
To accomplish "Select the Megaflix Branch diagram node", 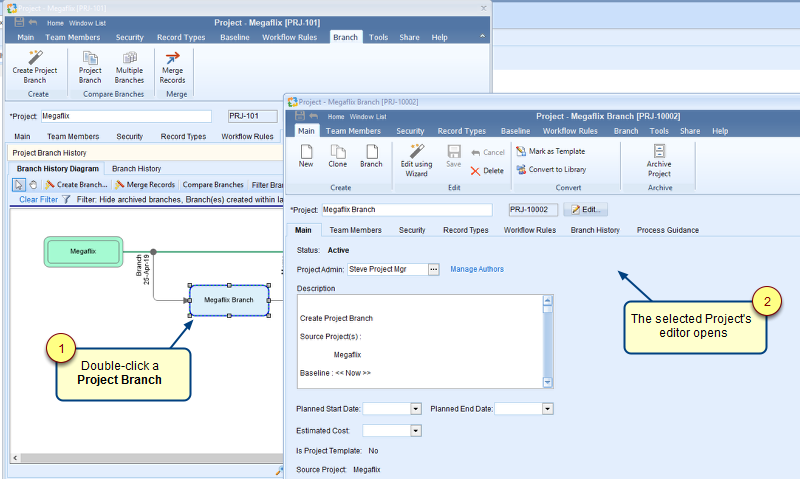I will [229, 300].
